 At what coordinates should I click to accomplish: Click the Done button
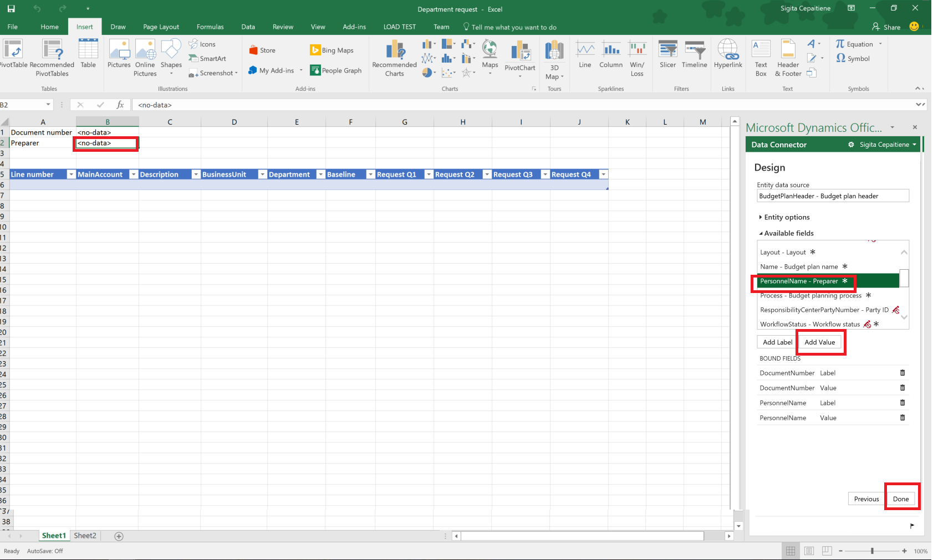click(901, 498)
